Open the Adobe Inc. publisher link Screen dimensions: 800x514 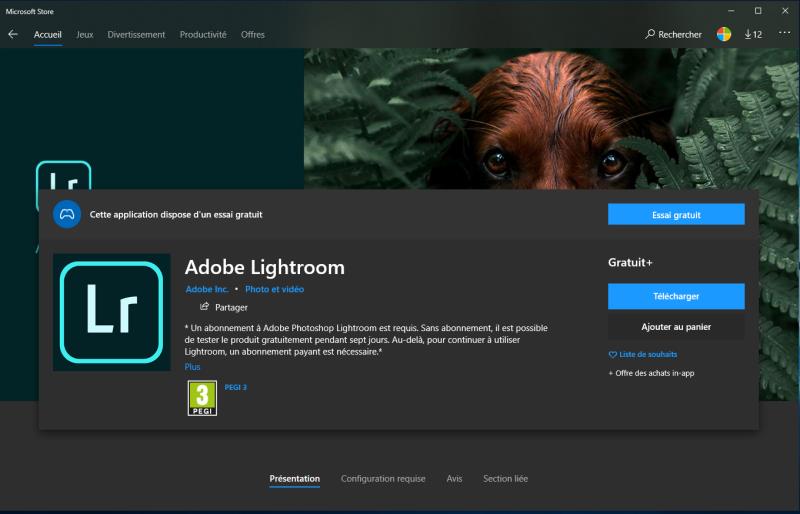click(207, 289)
